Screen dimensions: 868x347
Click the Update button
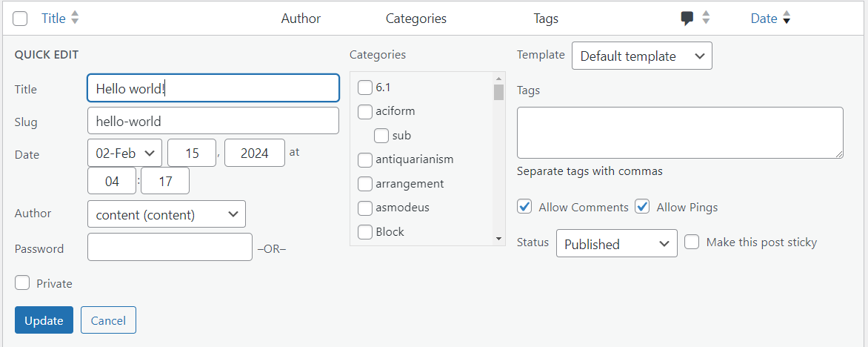point(44,320)
